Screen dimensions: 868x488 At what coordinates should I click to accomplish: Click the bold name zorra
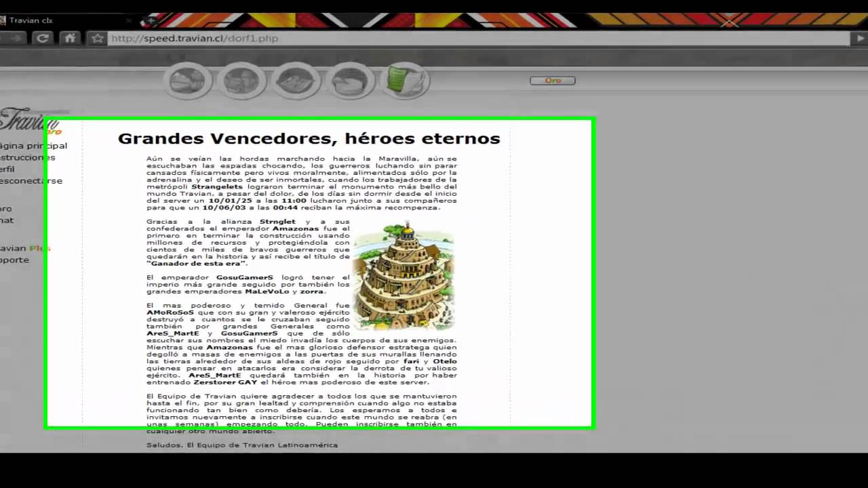[x=311, y=291]
